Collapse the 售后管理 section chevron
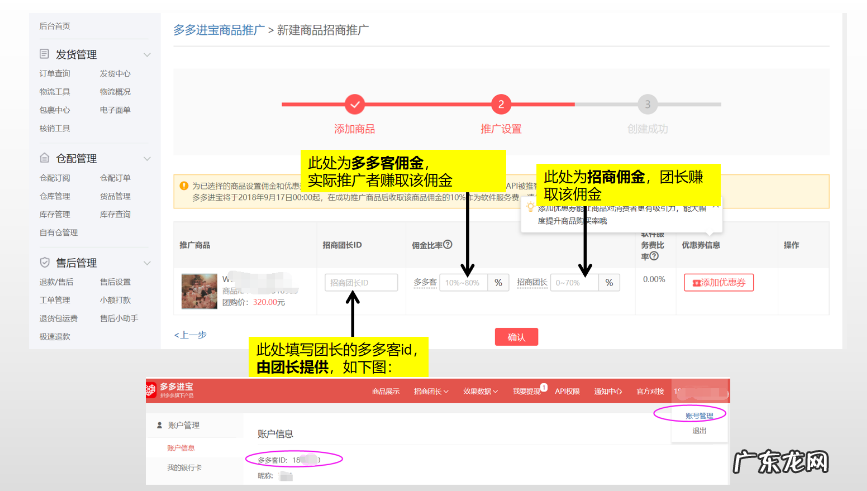Screen dimensions: 867x491 [x=147, y=263]
